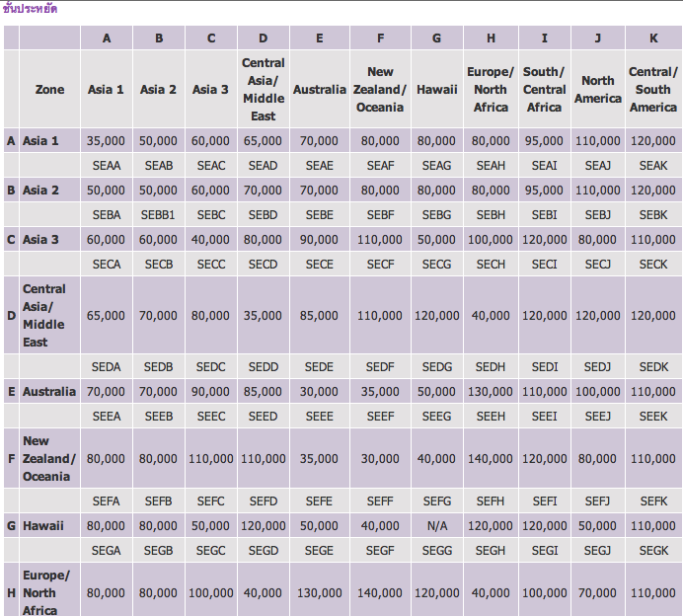The width and height of the screenshot is (683, 616).
Task: Click the SEEH code in Australia row
Action: click(491, 417)
